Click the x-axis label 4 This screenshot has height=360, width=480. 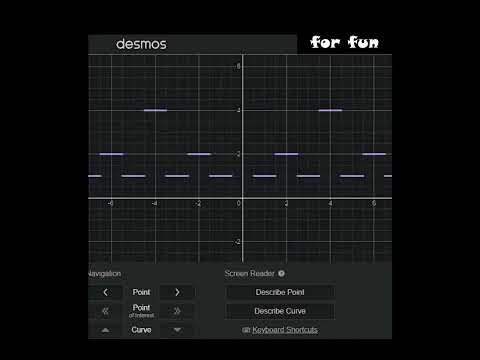(x=330, y=204)
